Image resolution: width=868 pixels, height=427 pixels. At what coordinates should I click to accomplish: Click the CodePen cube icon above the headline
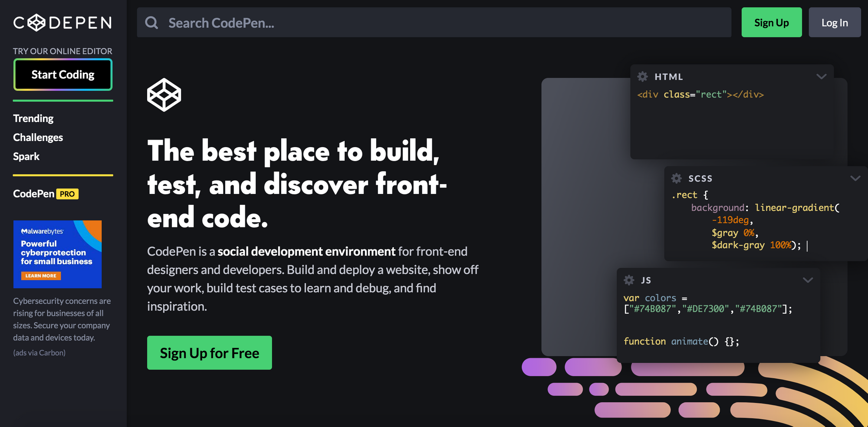164,94
